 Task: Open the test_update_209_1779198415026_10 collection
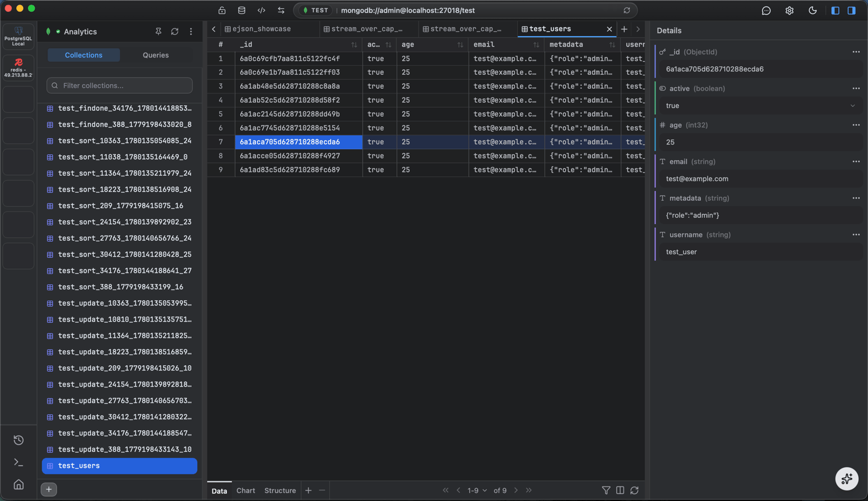(120, 368)
